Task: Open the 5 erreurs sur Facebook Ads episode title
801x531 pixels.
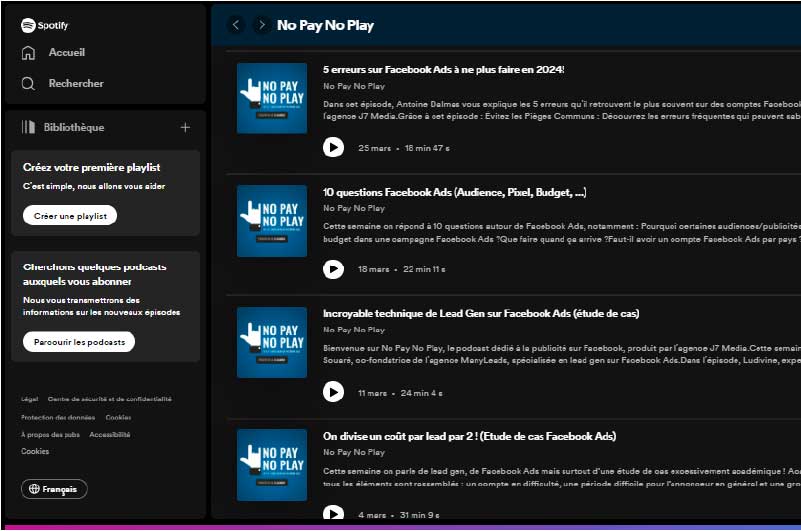Action: pos(443,70)
